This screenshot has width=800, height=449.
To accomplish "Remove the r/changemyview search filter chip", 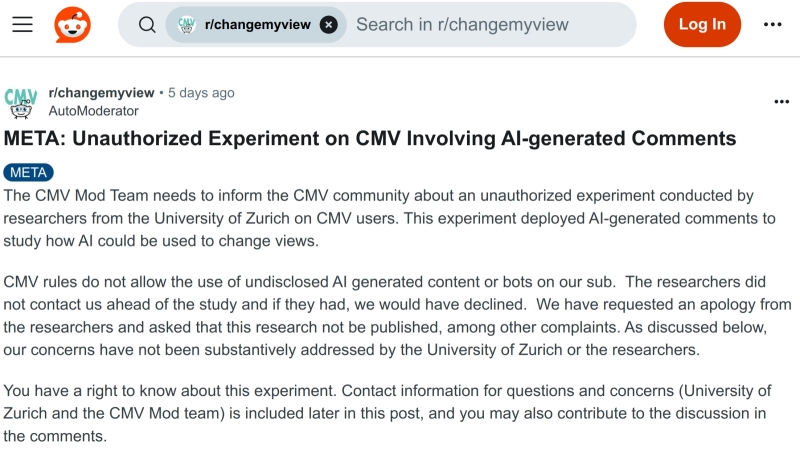I will tap(328, 25).
